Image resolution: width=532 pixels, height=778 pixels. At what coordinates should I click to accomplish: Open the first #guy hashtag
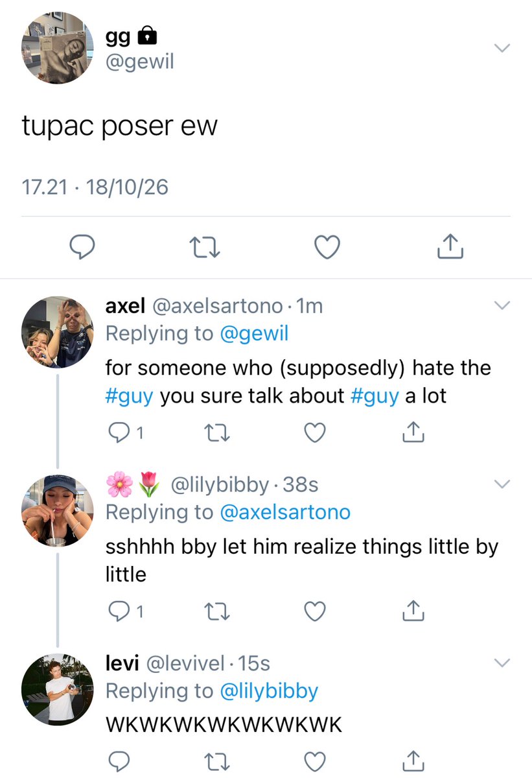tap(130, 396)
